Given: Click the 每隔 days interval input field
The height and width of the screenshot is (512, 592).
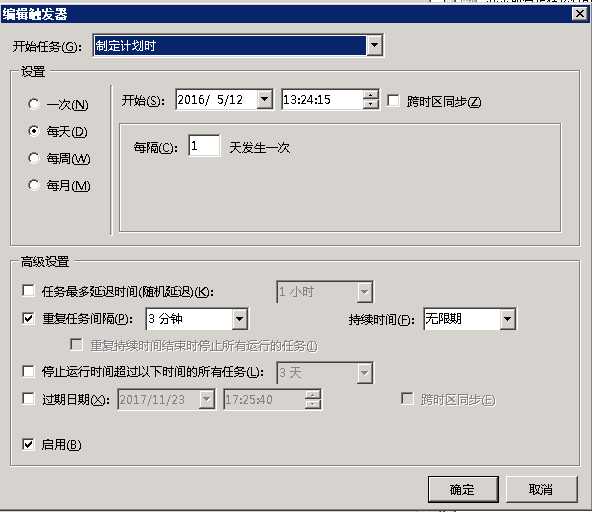Looking at the screenshot, I should 204,146.
